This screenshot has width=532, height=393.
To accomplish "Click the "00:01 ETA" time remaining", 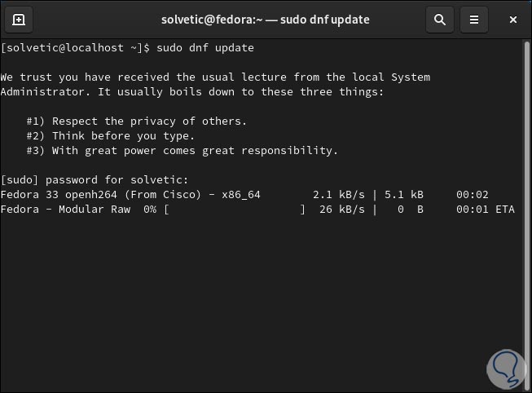I will pos(485,210).
